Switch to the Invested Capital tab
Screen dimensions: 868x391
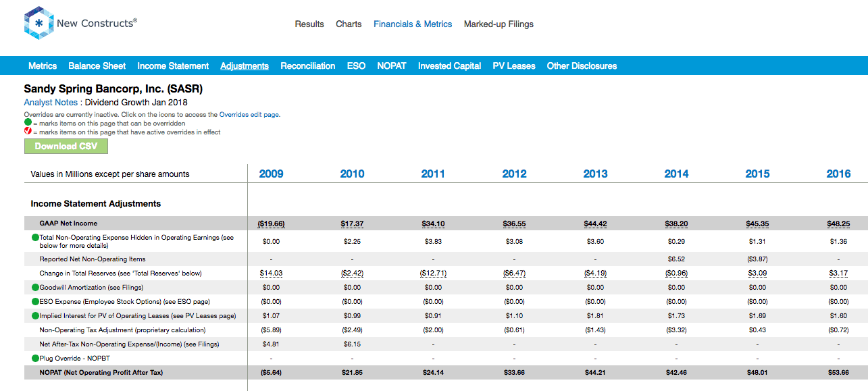pyautogui.click(x=449, y=66)
